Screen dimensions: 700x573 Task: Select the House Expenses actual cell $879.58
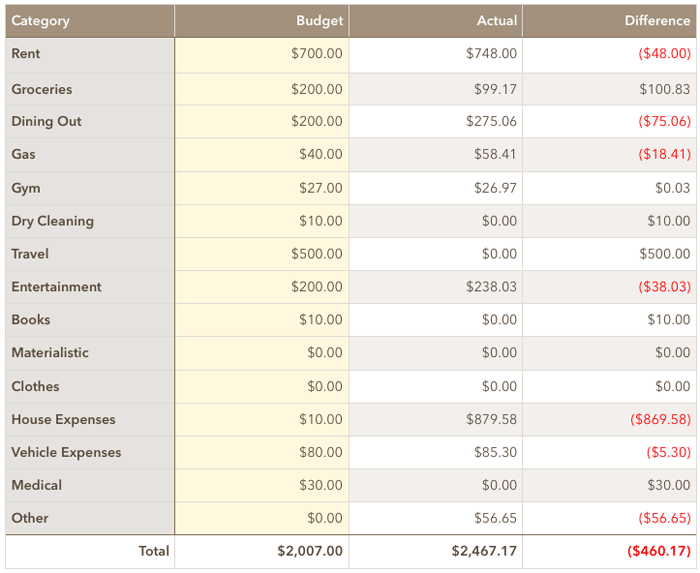436,419
